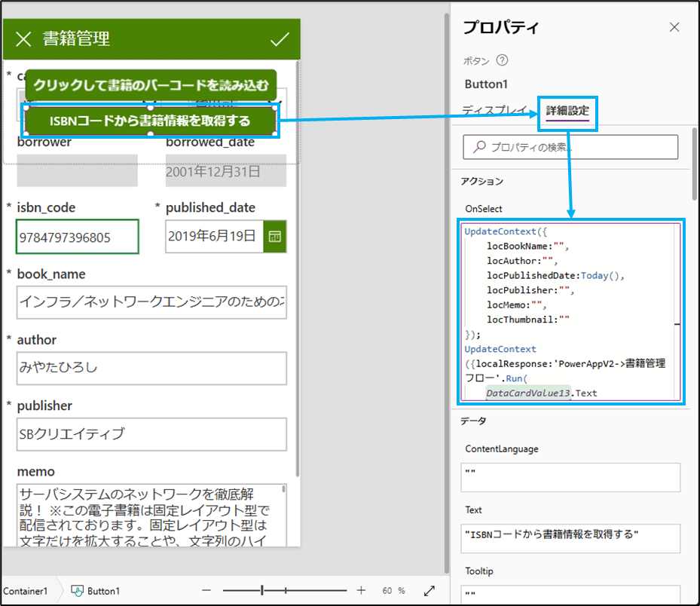
Task: Select Button1 in the breadcrumb
Action: coord(103,591)
